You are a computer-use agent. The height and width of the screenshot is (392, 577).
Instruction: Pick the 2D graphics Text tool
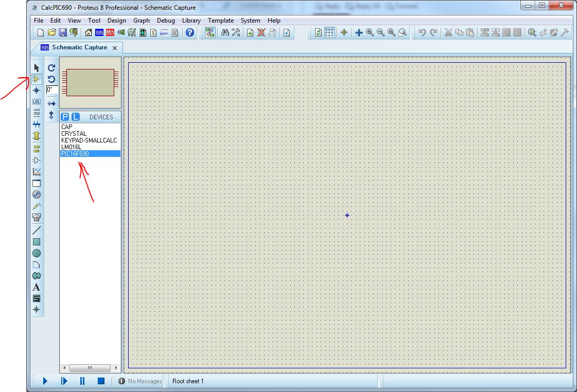click(x=37, y=287)
